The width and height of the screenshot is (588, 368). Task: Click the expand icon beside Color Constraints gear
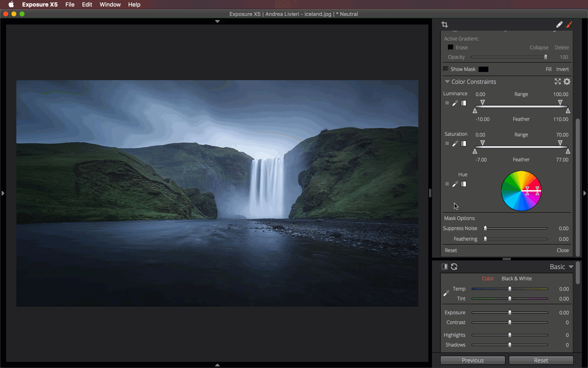point(557,82)
